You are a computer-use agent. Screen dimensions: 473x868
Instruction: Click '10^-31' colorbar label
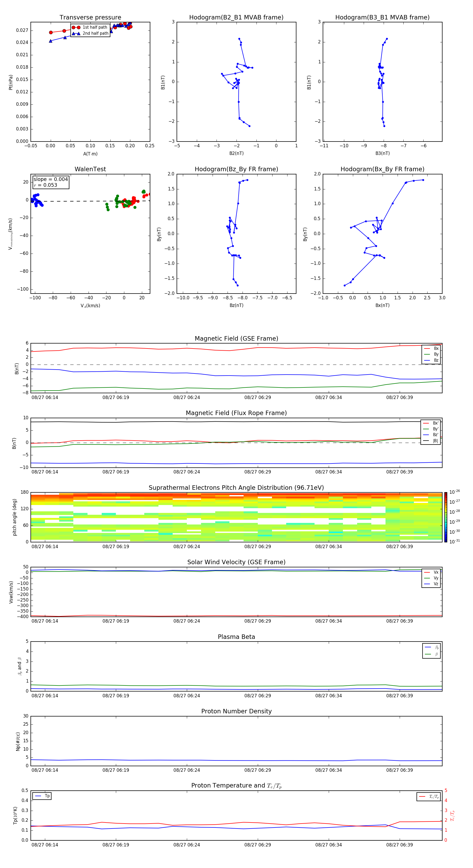point(455,542)
